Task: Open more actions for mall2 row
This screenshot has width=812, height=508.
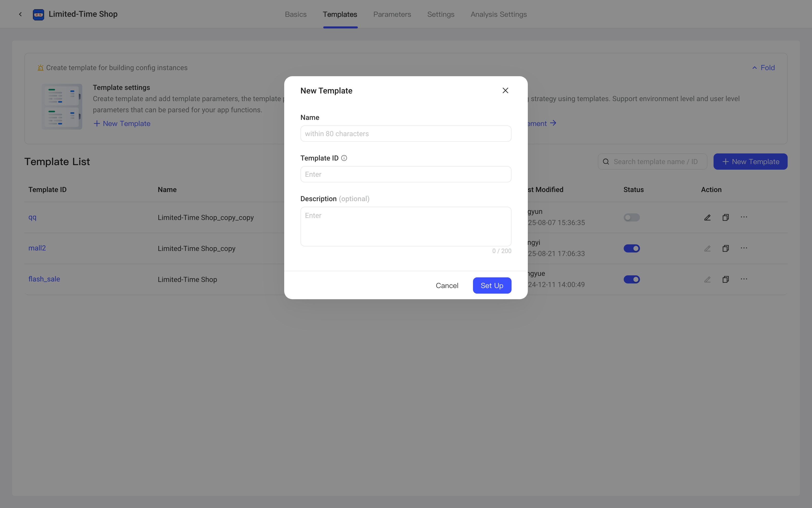Action: 744,248
